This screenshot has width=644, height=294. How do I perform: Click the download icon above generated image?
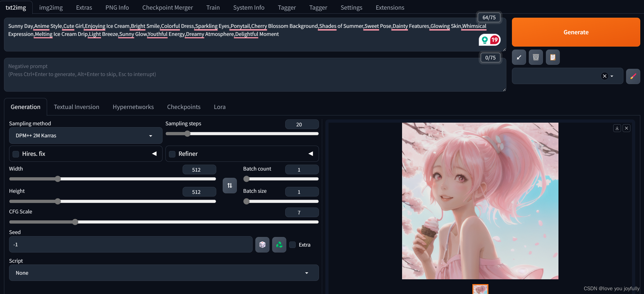point(617,128)
